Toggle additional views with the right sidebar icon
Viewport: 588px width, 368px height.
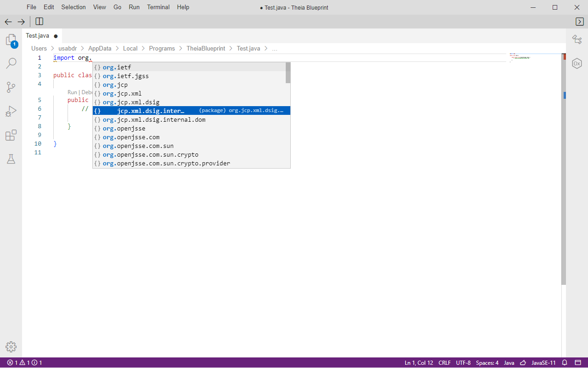[577, 40]
